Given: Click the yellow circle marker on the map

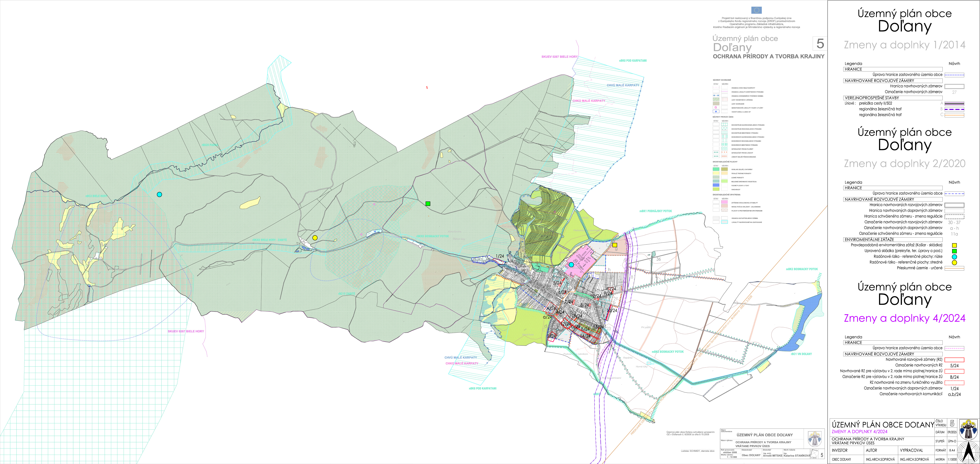Looking at the screenshot, I should (315, 238).
